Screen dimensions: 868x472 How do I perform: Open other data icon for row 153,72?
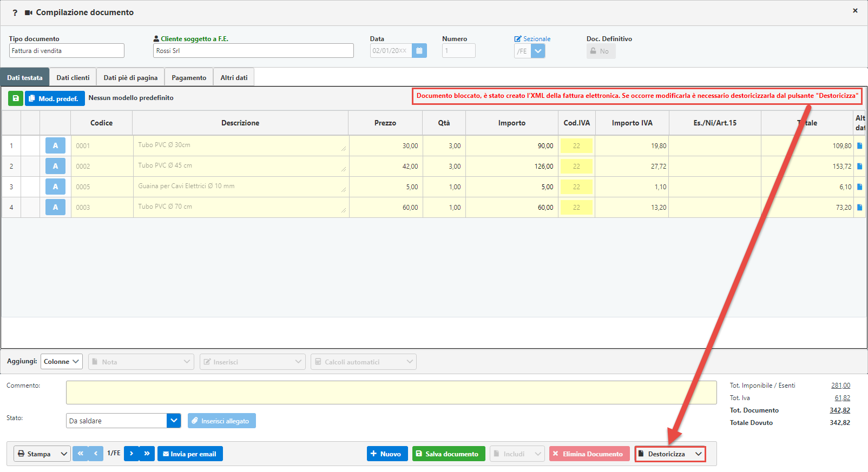[x=859, y=166]
